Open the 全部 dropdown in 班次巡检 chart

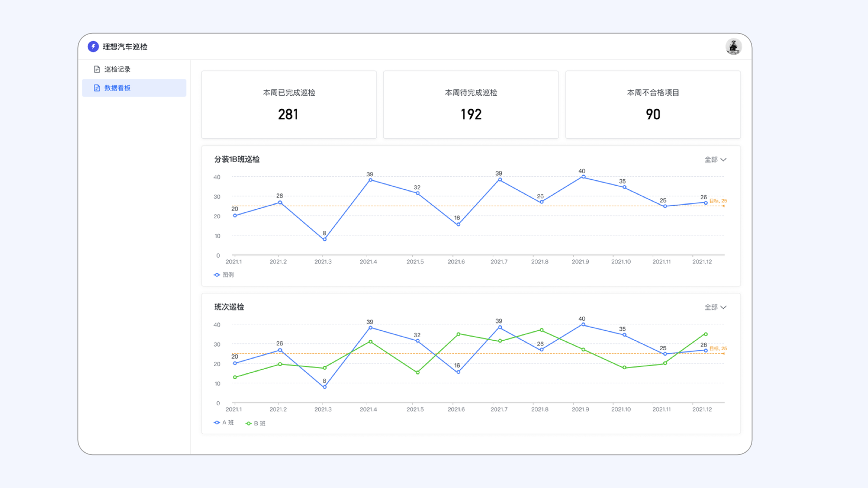tap(715, 307)
